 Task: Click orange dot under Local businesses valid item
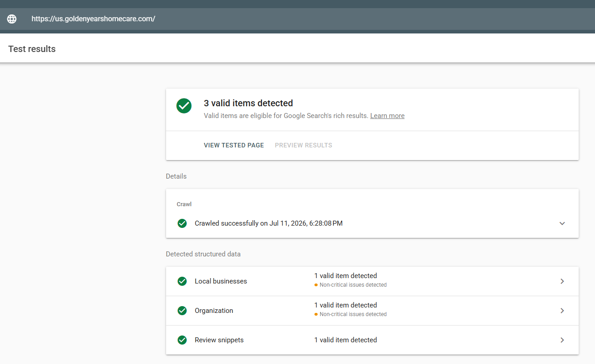(316, 285)
